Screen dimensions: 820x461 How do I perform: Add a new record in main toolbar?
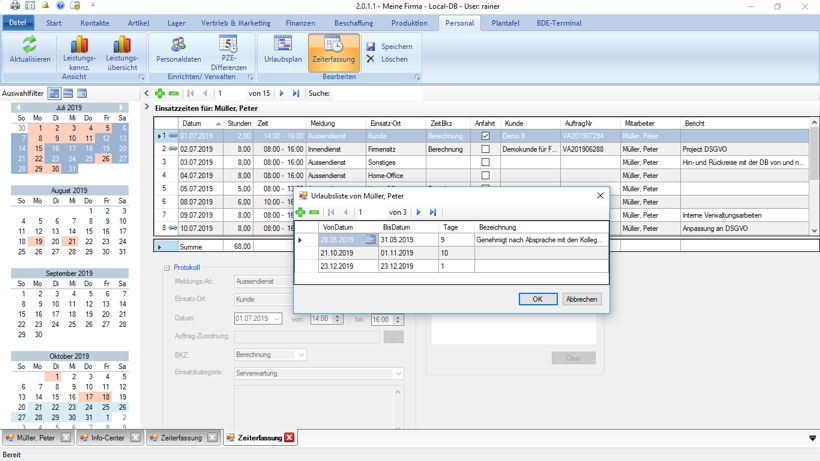coord(160,93)
